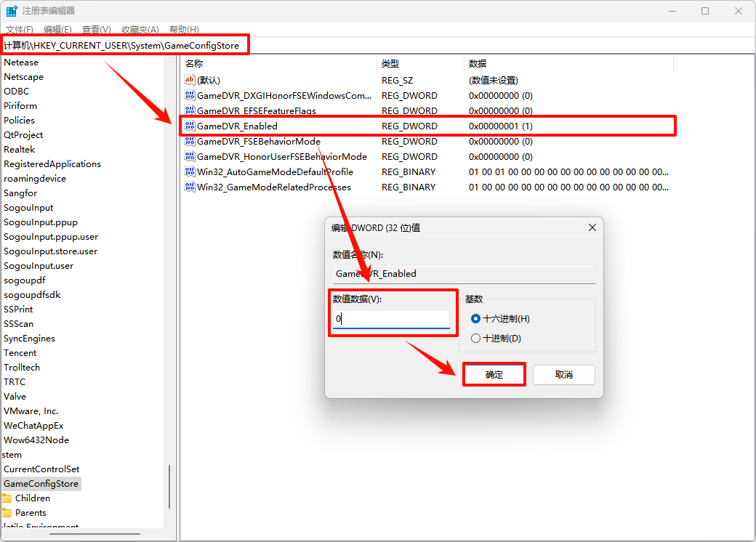Click the Registry Editor title bar icon
The width and height of the screenshot is (756, 542).
click(11, 10)
